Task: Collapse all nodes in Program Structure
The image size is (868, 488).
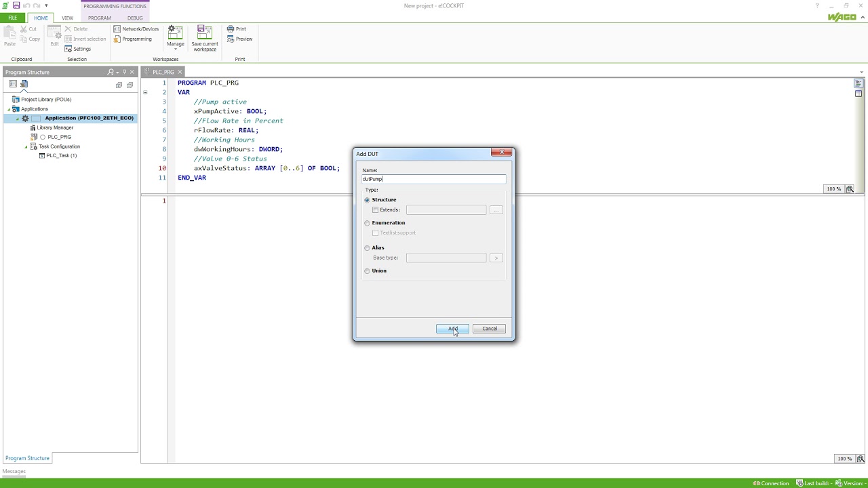Action: pos(130,85)
